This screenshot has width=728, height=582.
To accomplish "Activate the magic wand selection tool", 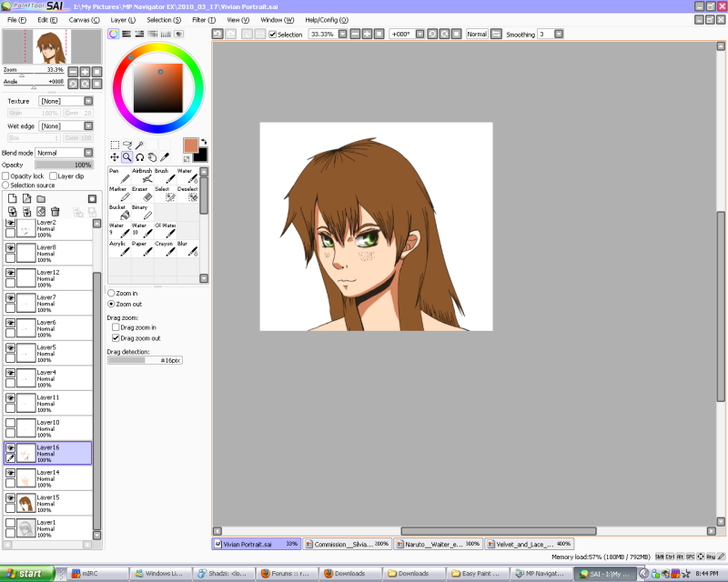I will coord(141,145).
